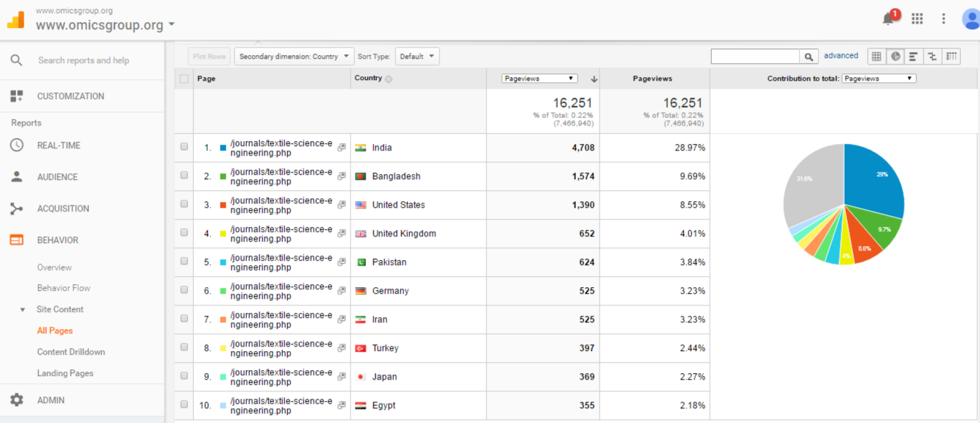Remove Country secondary dimension icon
The width and height of the screenshot is (980, 423).
[x=389, y=79]
